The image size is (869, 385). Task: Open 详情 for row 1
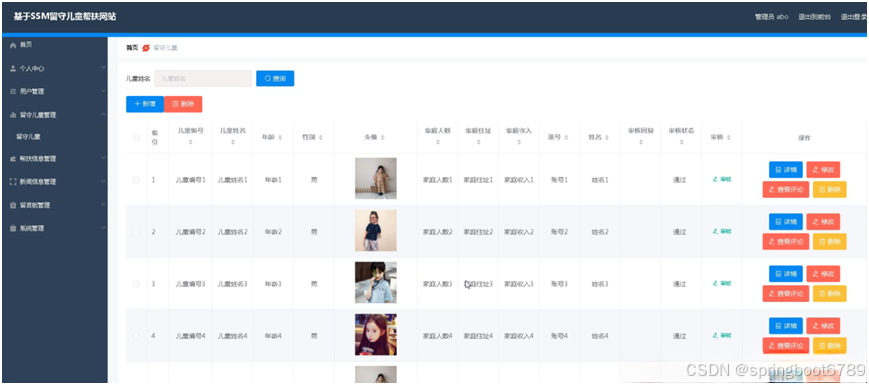click(x=786, y=170)
